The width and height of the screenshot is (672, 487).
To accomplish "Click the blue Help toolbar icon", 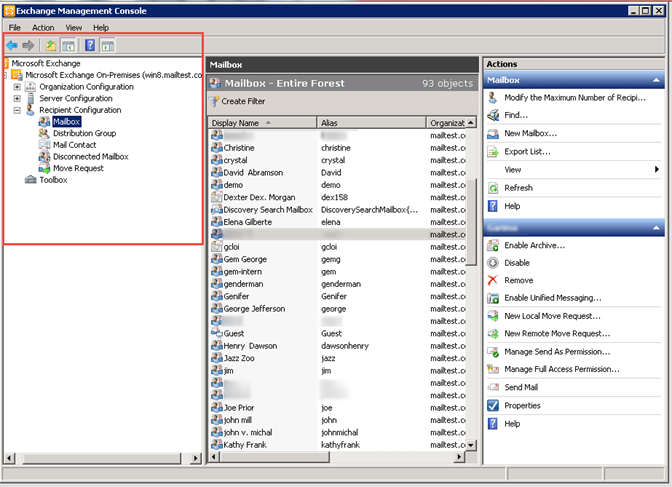I will point(90,45).
